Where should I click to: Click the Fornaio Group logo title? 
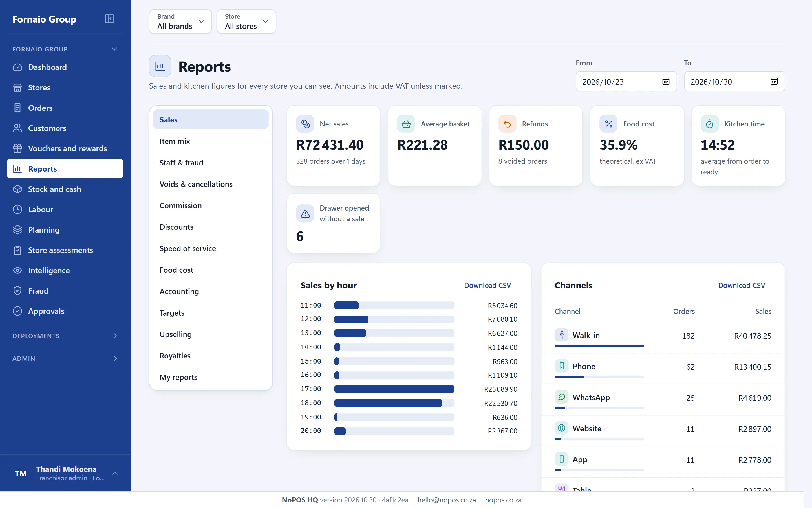(44, 19)
